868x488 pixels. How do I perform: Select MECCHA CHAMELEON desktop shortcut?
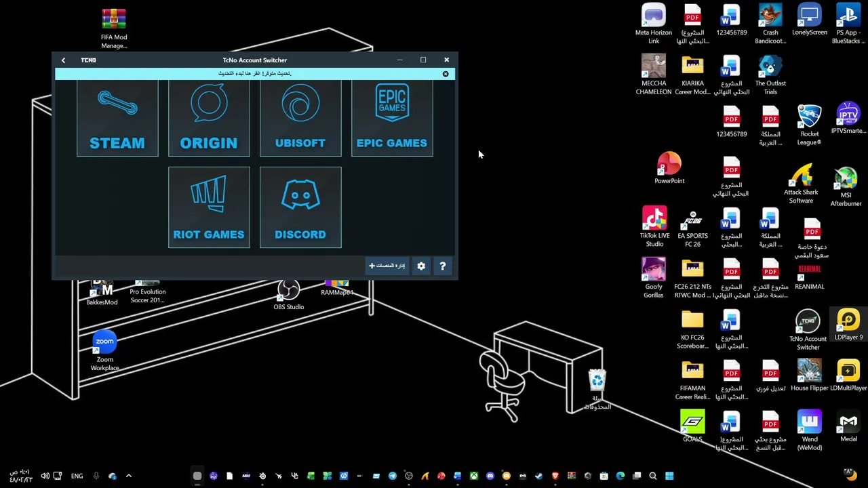tap(654, 75)
